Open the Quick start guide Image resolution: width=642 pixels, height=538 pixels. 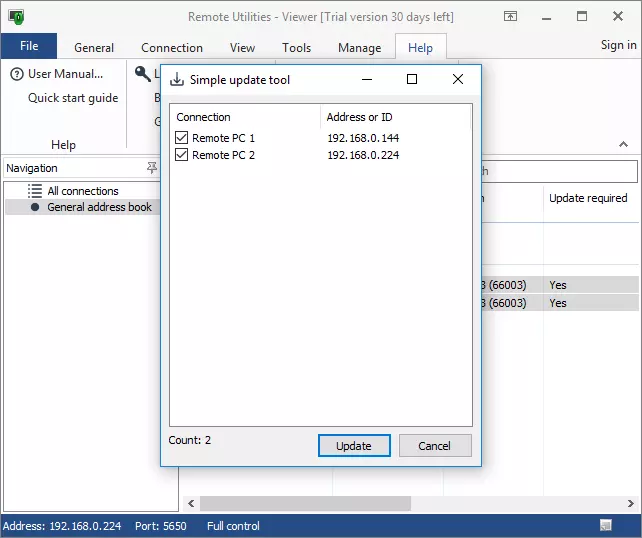click(x=73, y=98)
